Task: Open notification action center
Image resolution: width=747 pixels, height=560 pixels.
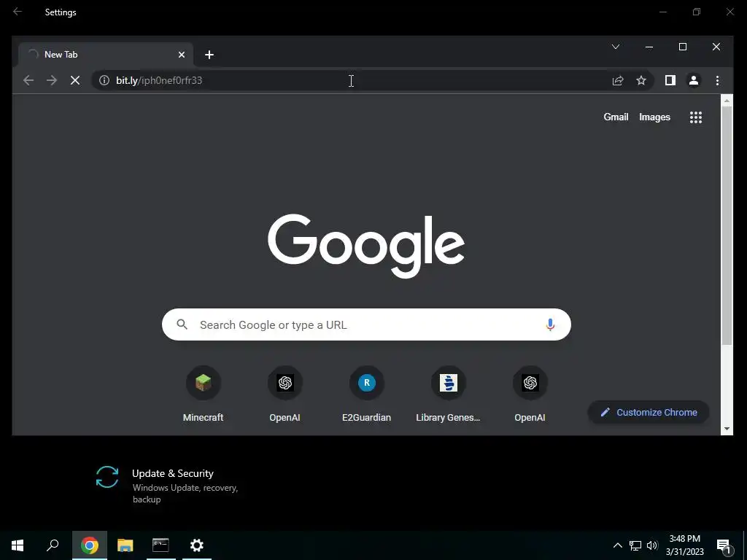Action: pyautogui.click(x=724, y=545)
